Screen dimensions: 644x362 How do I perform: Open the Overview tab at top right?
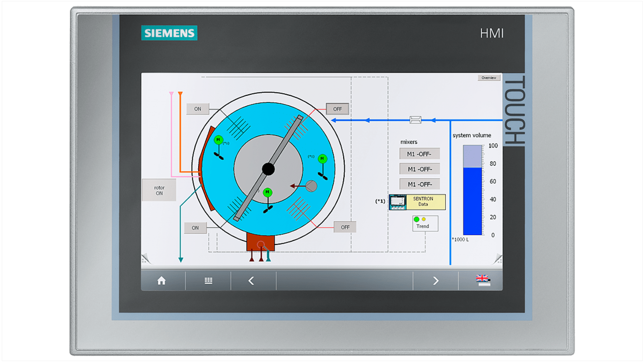point(489,78)
